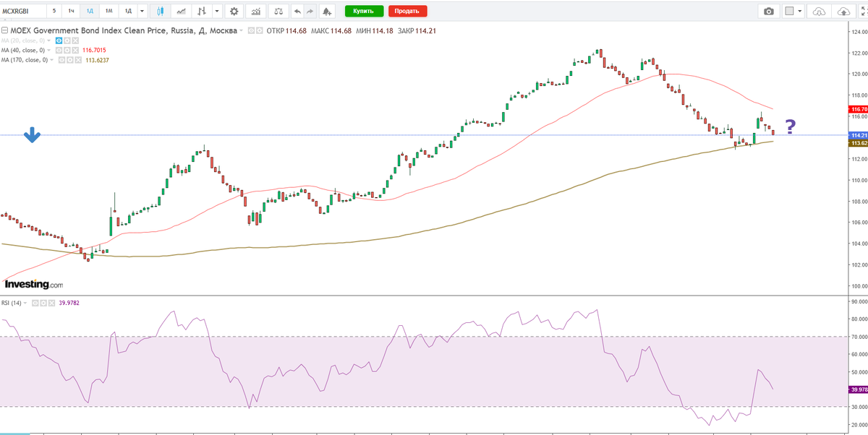Click the green Купить button
This screenshot has height=435, width=868.
tap(364, 11)
